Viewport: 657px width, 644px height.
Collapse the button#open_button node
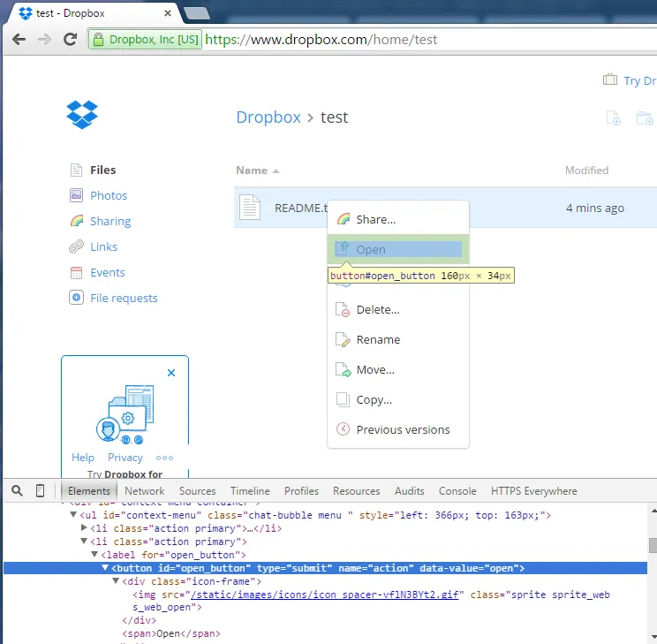105,568
